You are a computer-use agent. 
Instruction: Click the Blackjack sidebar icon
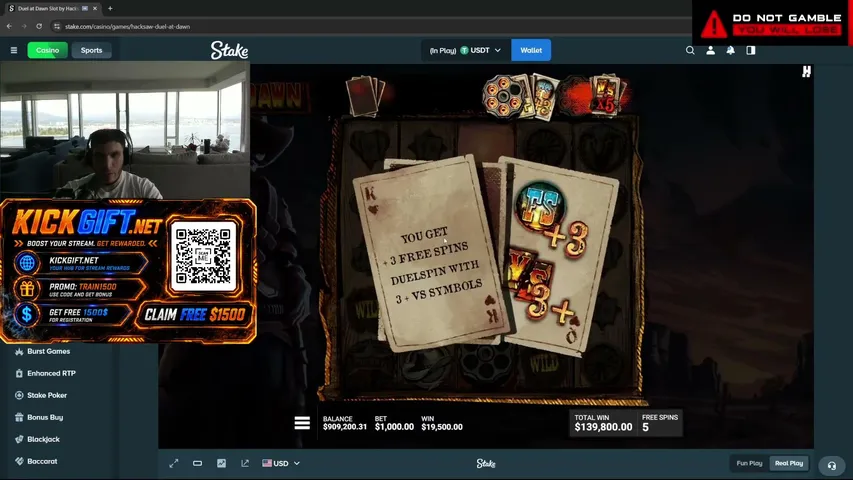[x=19, y=439]
